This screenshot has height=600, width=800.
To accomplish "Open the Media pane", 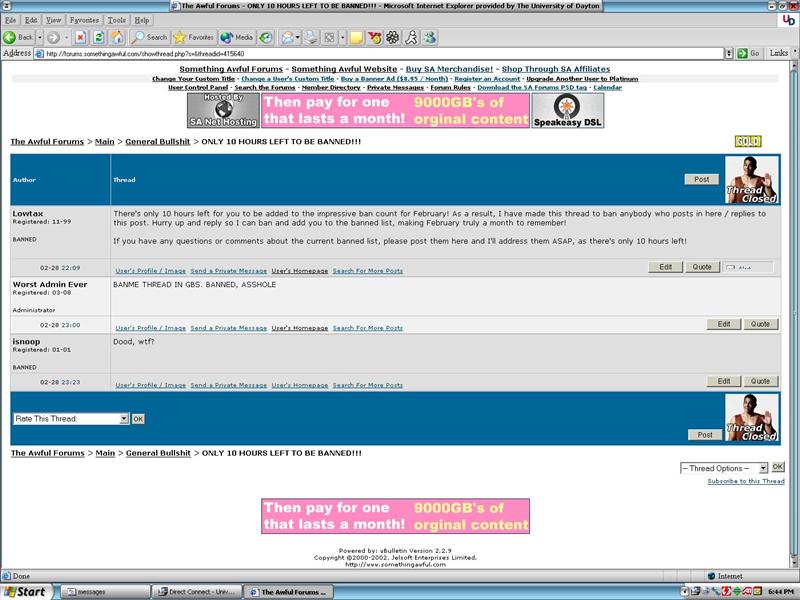I will point(236,37).
